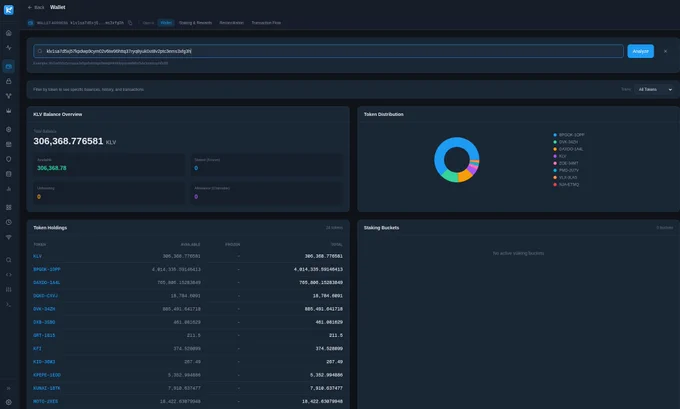
Task: Click the total balance value 306,368.776581
Action: [68, 141]
